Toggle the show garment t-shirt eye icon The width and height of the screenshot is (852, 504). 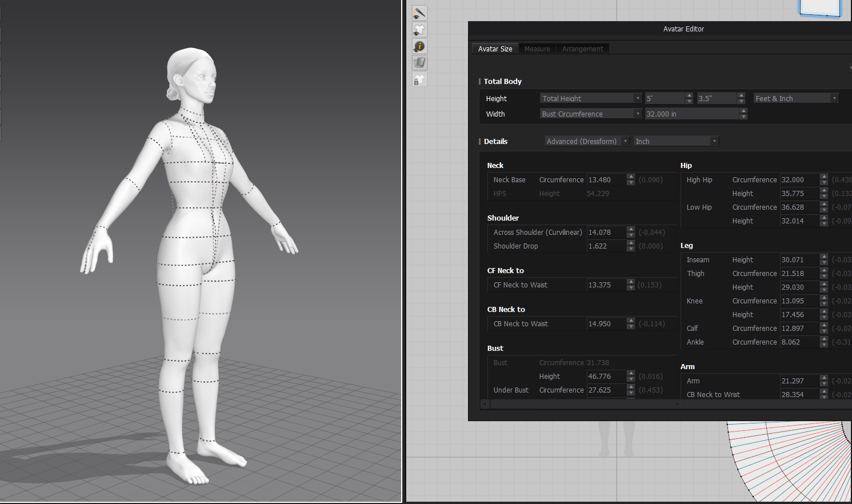tap(419, 30)
